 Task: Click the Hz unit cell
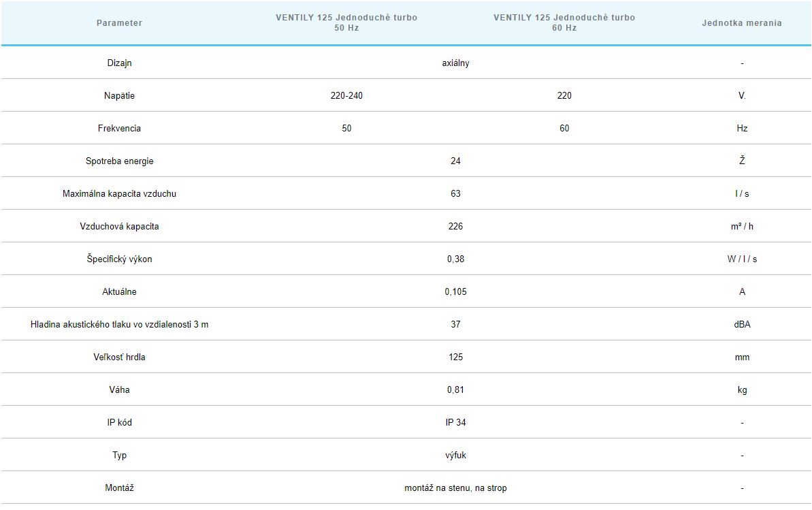(742, 129)
